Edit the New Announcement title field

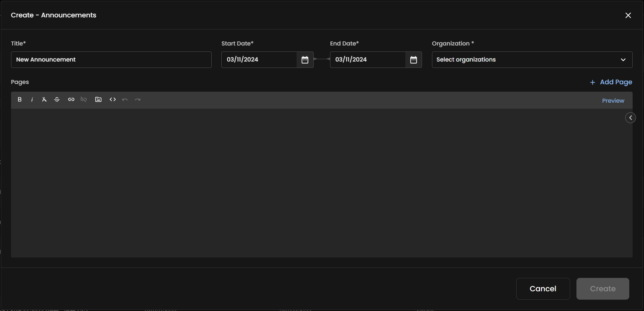click(111, 60)
